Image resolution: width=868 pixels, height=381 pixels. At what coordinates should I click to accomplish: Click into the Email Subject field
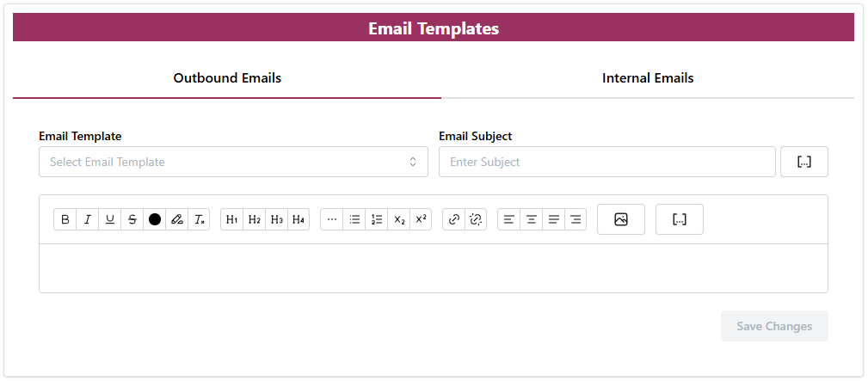coord(606,162)
